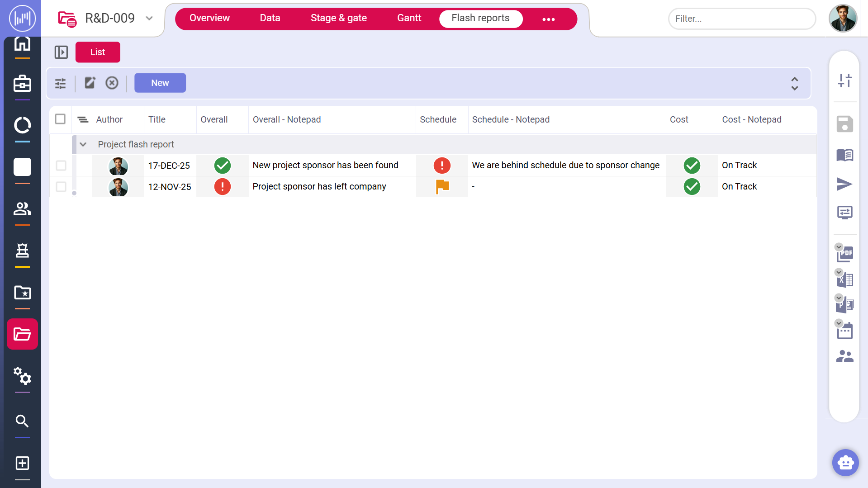Click the send arrow icon
This screenshot has height=488, width=868.
(844, 184)
